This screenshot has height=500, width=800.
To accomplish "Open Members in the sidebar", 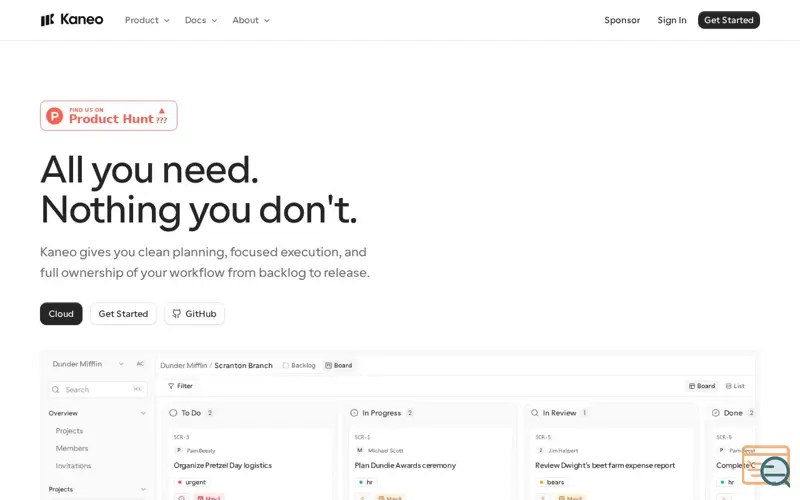I will [72, 448].
